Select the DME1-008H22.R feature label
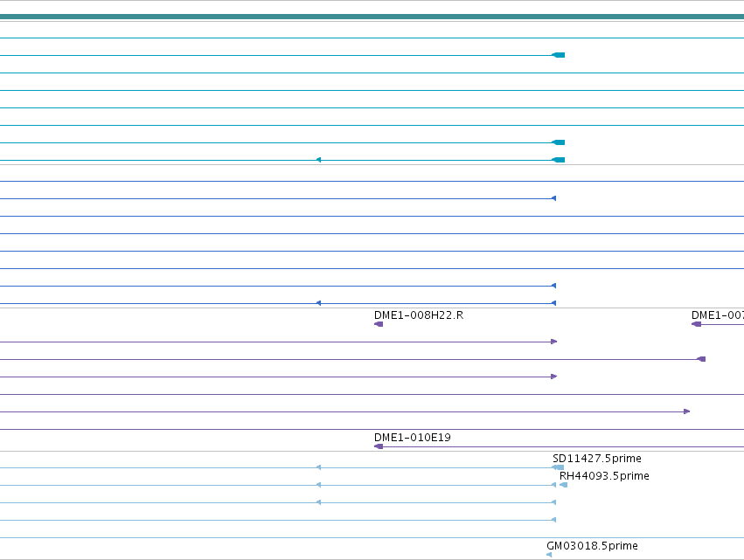The image size is (744, 560). pyautogui.click(x=419, y=315)
